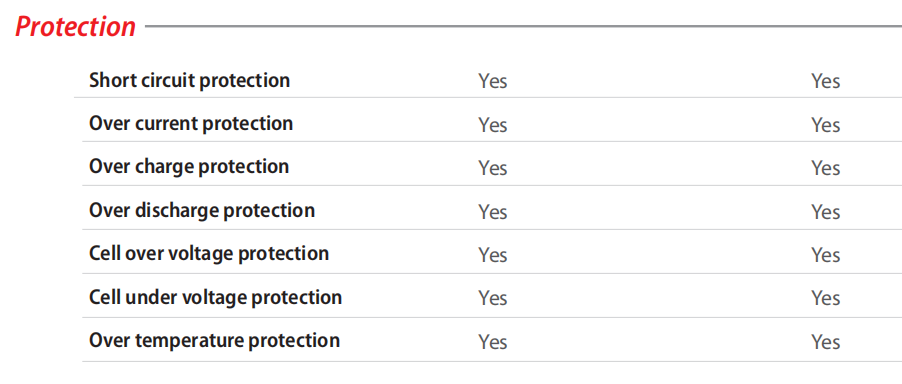This screenshot has height=384, width=902.
Task: Select the Over current protection label
Action: pyautogui.click(x=191, y=124)
